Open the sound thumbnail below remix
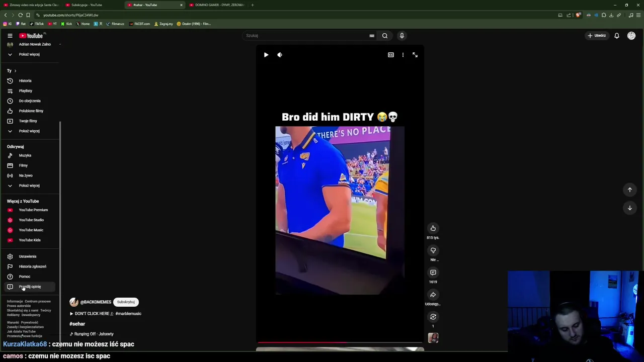The image size is (644, 362). [x=433, y=338]
